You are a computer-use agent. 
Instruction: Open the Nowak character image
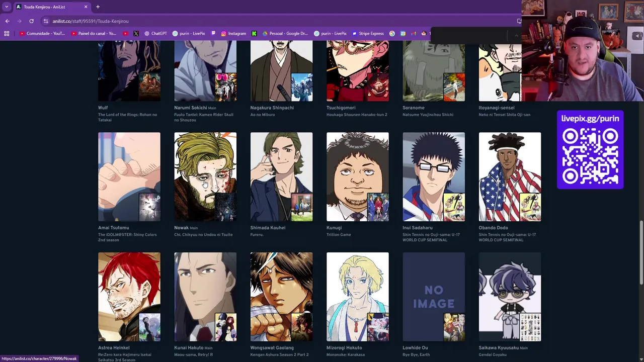click(205, 177)
